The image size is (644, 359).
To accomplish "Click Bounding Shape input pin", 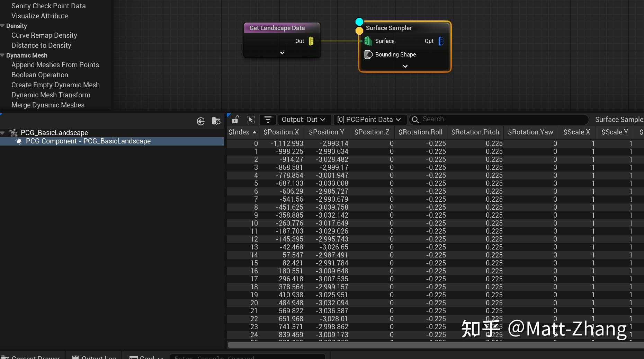I will 368,55.
